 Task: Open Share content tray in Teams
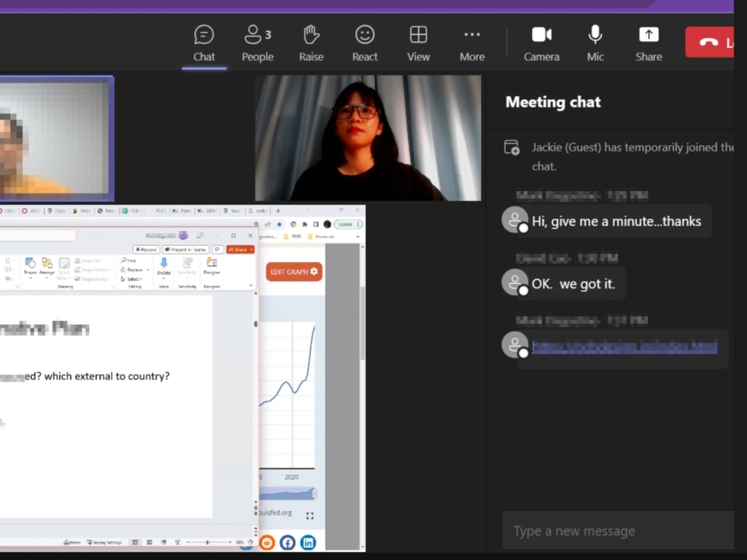tap(649, 43)
